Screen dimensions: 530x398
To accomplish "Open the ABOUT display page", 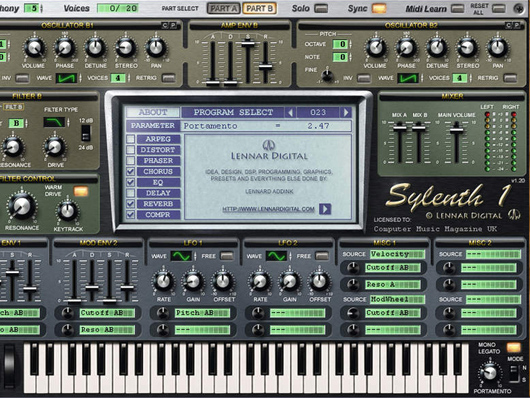I will pos(153,112).
